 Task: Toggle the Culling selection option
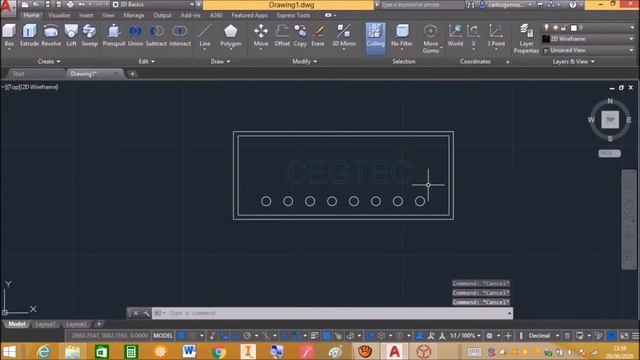(376, 38)
